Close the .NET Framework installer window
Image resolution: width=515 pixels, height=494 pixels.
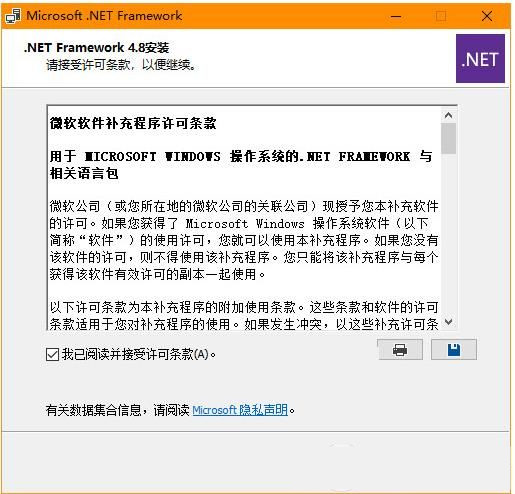click(x=487, y=16)
